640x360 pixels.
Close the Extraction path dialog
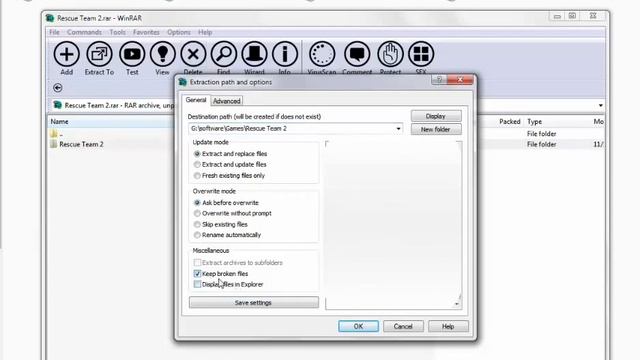(x=460, y=80)
